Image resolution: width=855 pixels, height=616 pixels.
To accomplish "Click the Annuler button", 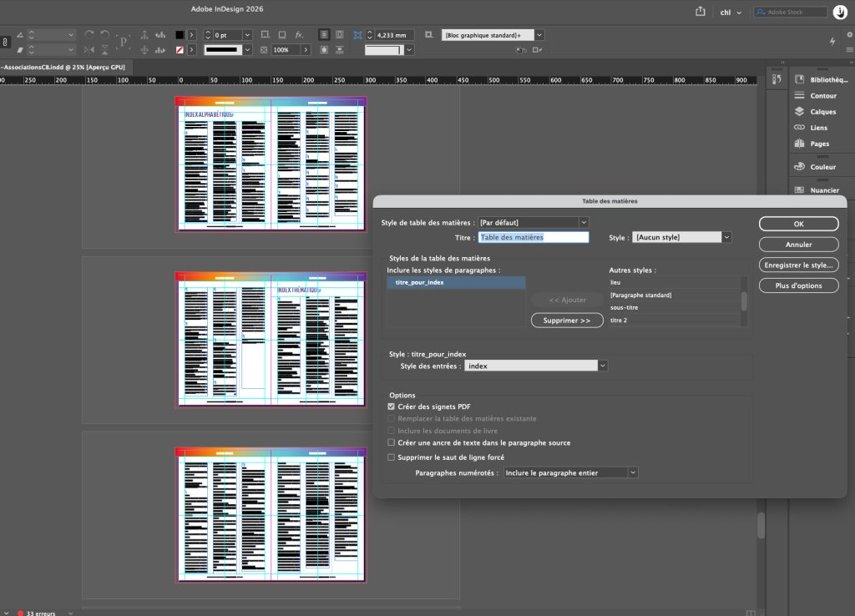I will pos(798,245).
